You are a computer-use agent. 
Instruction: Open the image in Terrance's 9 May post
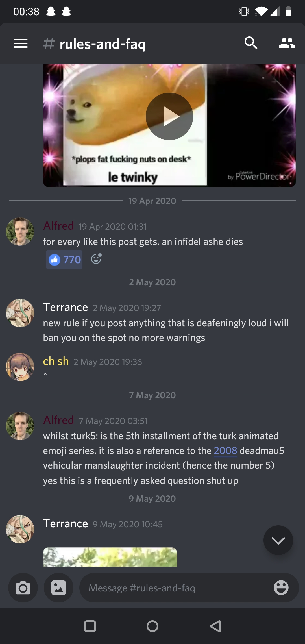(110, 557)
